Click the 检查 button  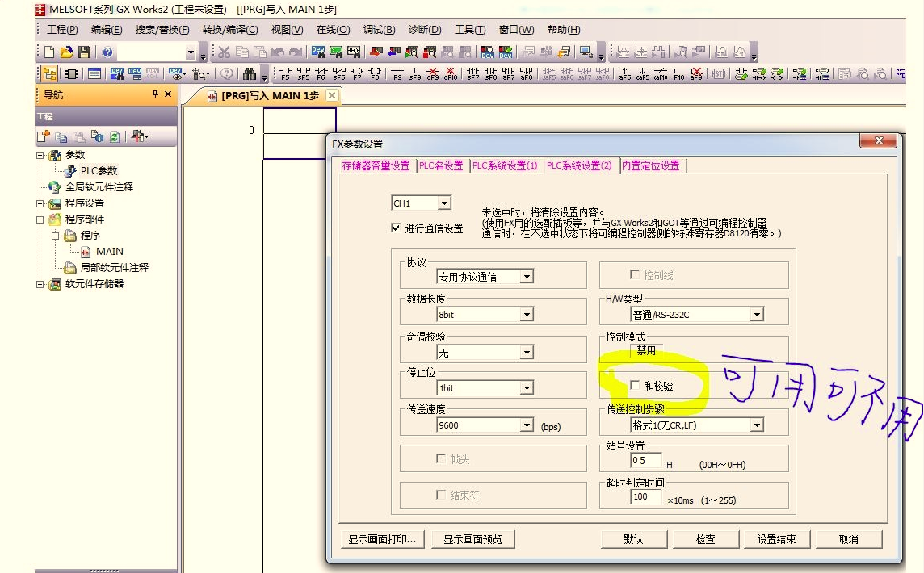point(705,539)
